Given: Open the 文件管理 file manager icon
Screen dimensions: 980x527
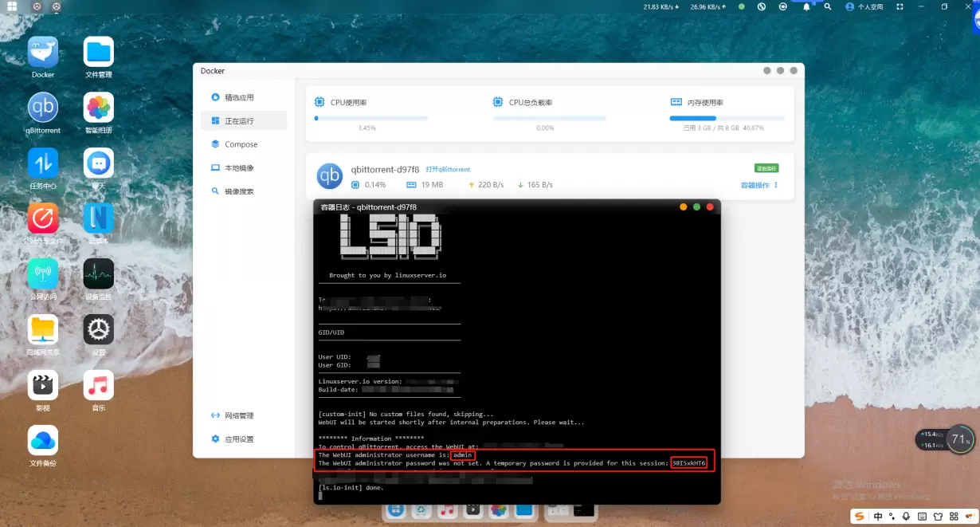Looking at the screenshot, I should tap(99, 53).
